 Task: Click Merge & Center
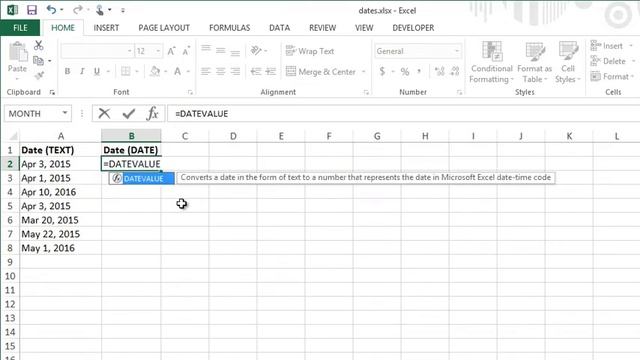click(x=321, y=71)
